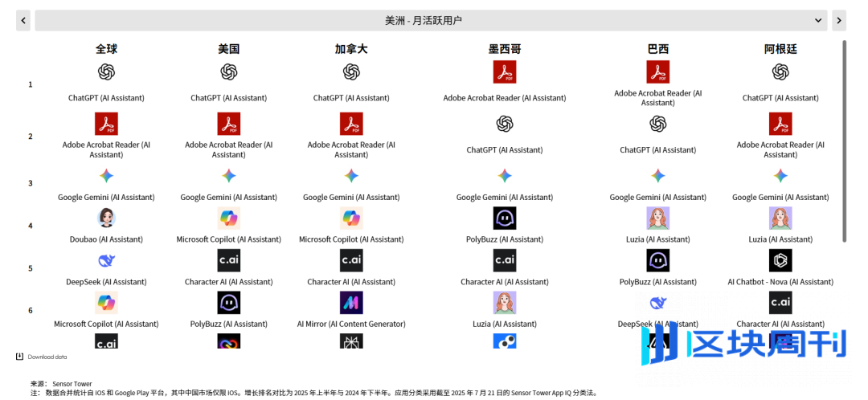Click Google Gemini icon in 美国 column
Image resolution: width=868 pixels, height=400 pixels.
point(228,176)
